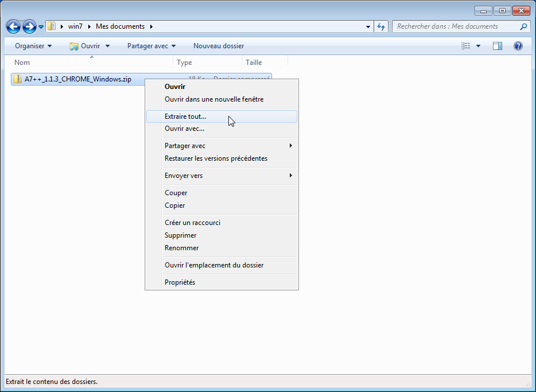
Task: Expand the 'Envoyer vers' submenu
Action: [184, 176]
